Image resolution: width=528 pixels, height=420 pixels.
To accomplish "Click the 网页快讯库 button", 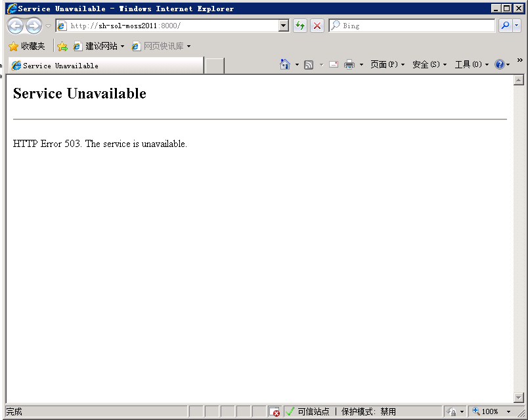I will pos(162,47).
